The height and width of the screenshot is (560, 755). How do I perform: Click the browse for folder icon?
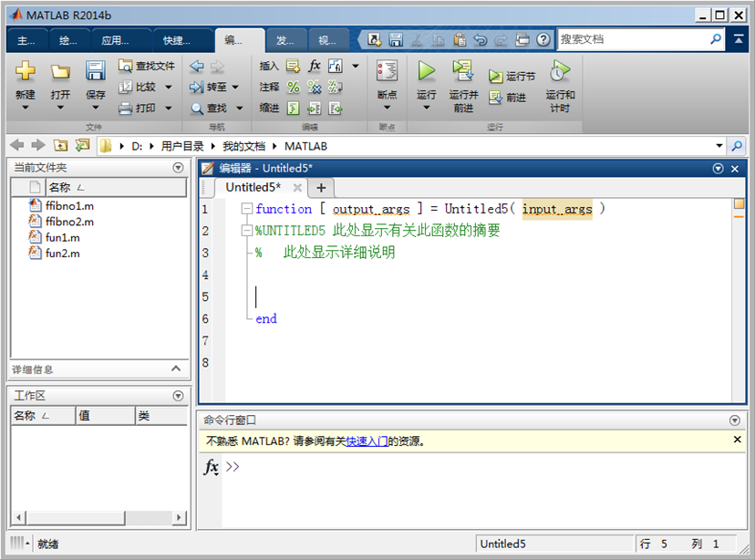[x=83, y=145]
